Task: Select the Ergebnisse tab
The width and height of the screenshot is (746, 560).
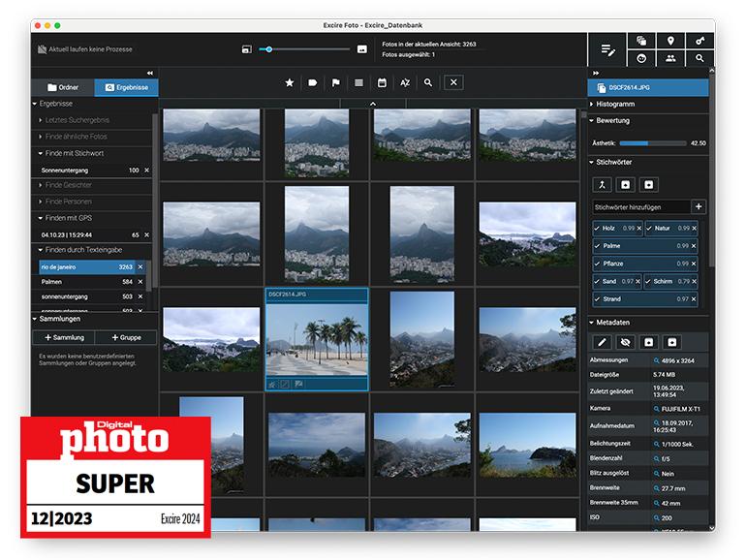Action: [127, 87]
